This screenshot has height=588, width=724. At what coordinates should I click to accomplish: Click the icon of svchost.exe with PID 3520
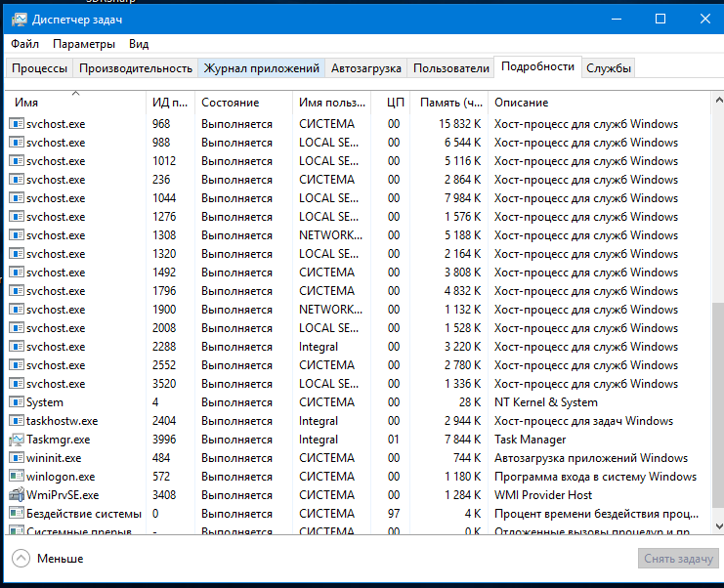17,384
